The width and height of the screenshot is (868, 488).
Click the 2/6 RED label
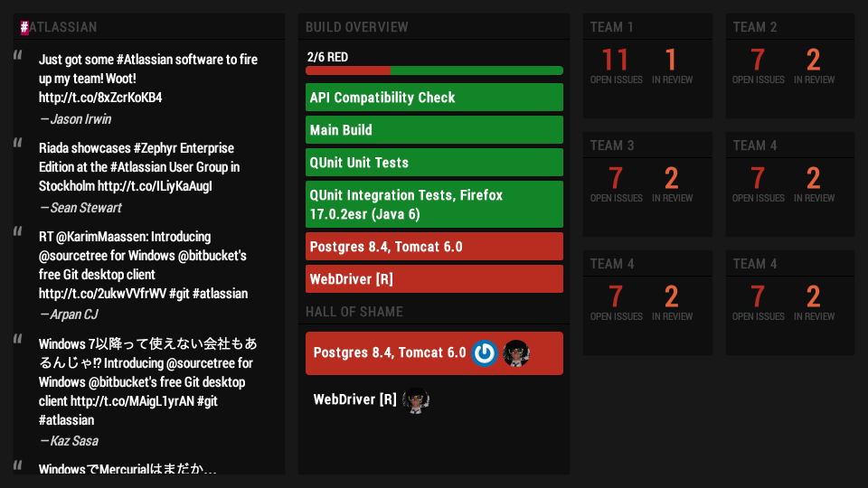[327, 57]
